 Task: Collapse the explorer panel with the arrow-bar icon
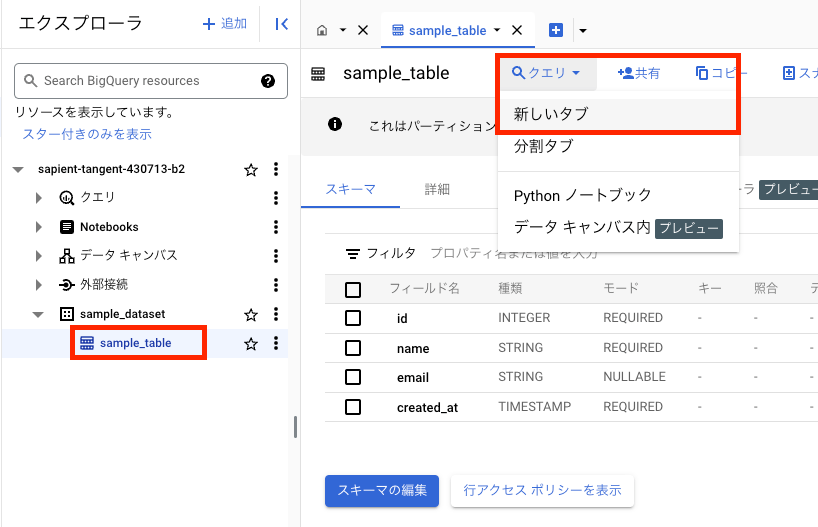[282, 24]
